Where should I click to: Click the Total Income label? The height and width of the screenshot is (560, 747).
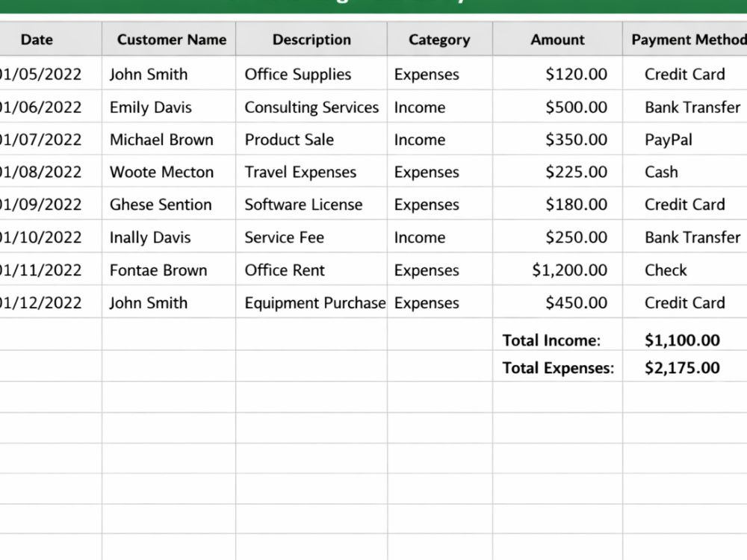click(x=551, y=340)
